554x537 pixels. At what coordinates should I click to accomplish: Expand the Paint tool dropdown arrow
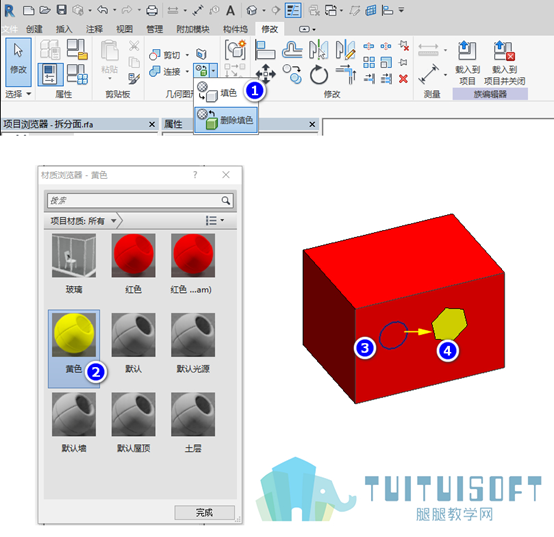coord(214,71)
